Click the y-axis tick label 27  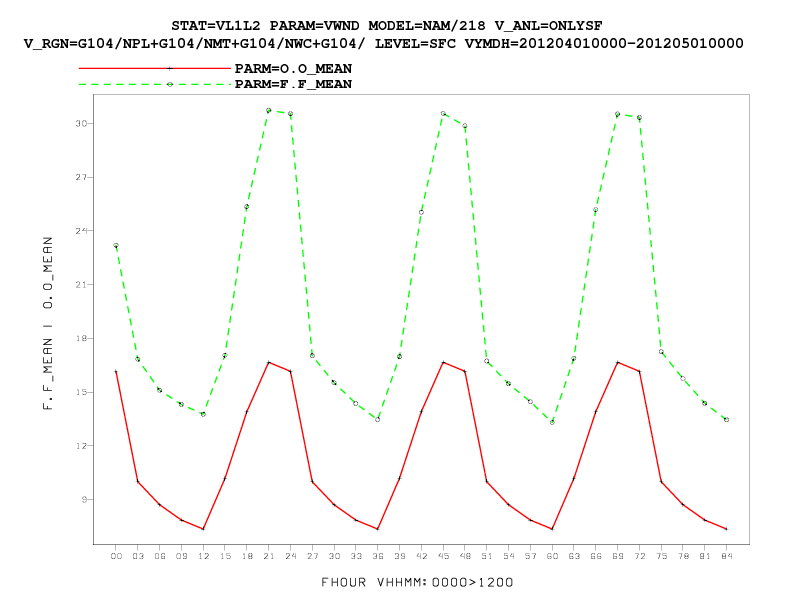click(x=81, y=177)
